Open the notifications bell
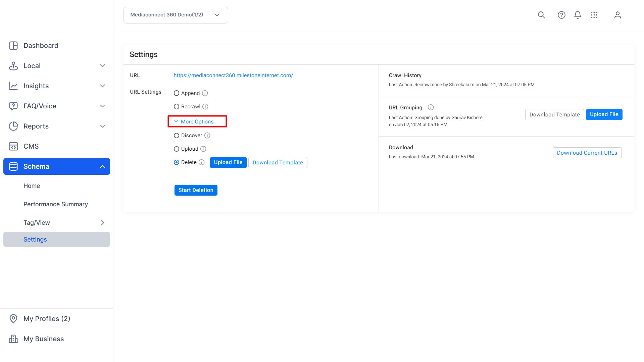The image size is (644, 362). (578, 15)
